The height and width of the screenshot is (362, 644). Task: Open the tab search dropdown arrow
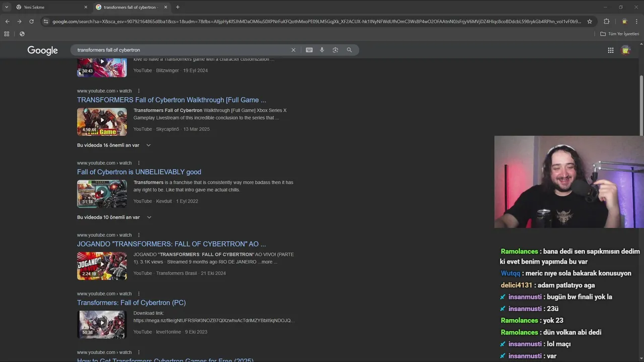(7, 7)
